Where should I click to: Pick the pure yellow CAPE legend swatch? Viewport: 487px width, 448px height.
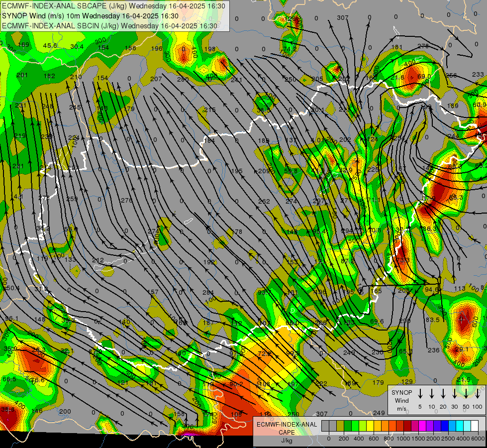click(370, 426)
